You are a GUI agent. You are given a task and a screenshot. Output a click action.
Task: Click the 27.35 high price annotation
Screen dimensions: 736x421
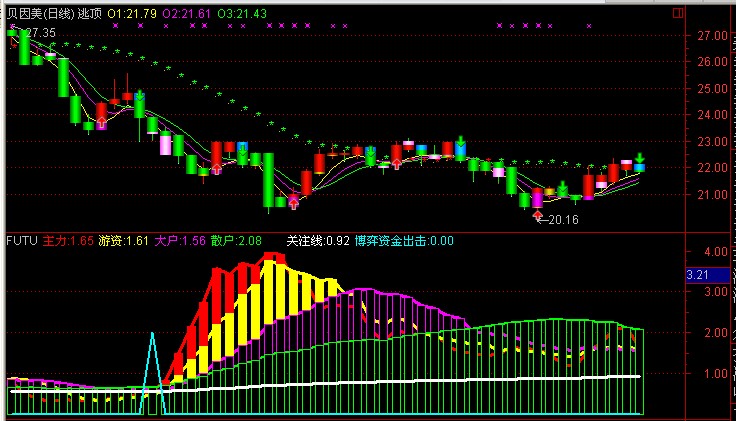pyautogui.click(x=38, y=33)
